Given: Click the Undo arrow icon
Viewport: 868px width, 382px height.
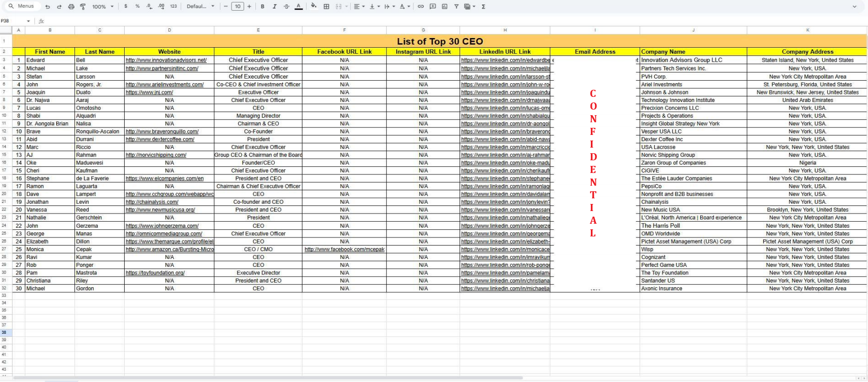Looking at the screenshot, I should pyautogui.click(x=48, y=7).
